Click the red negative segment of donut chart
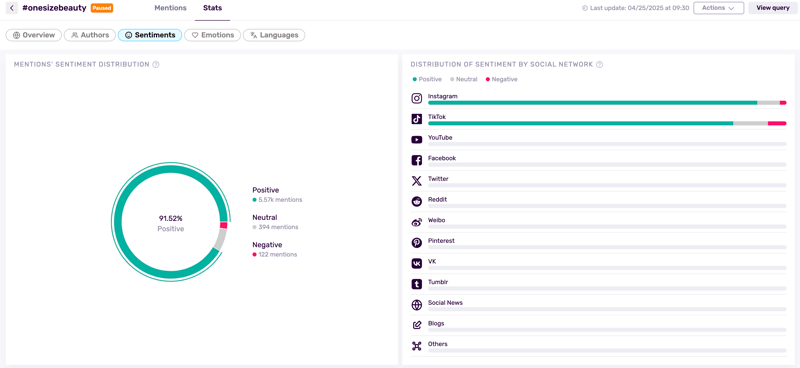Image resolution: width=800 pixels, height=368 pixels. click(x=223, y=225)
